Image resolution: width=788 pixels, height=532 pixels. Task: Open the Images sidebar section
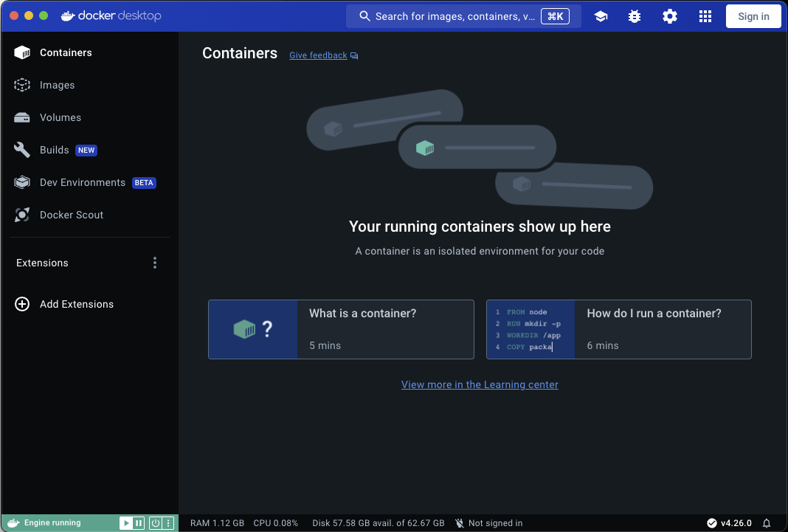point(89,85)
